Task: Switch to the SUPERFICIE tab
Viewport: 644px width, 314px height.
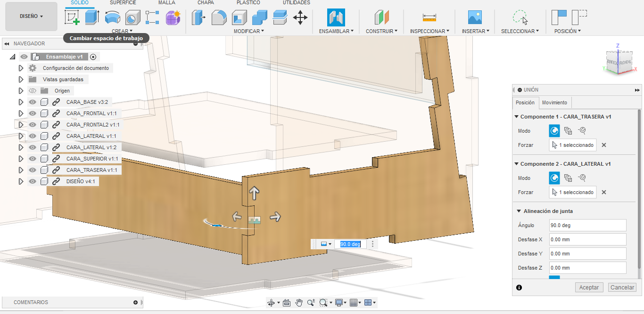Action: click(123, 3)
